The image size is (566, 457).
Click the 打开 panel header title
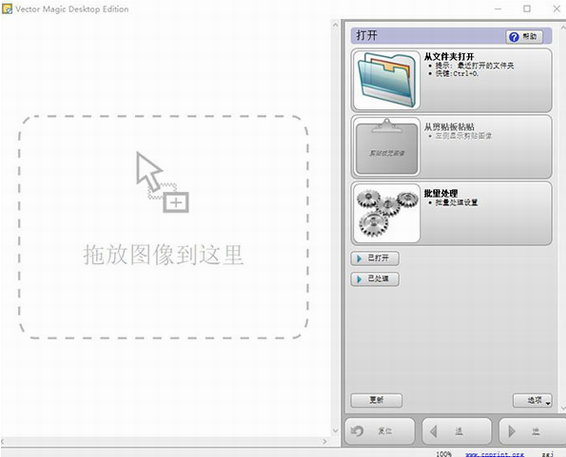coord(367,36)
